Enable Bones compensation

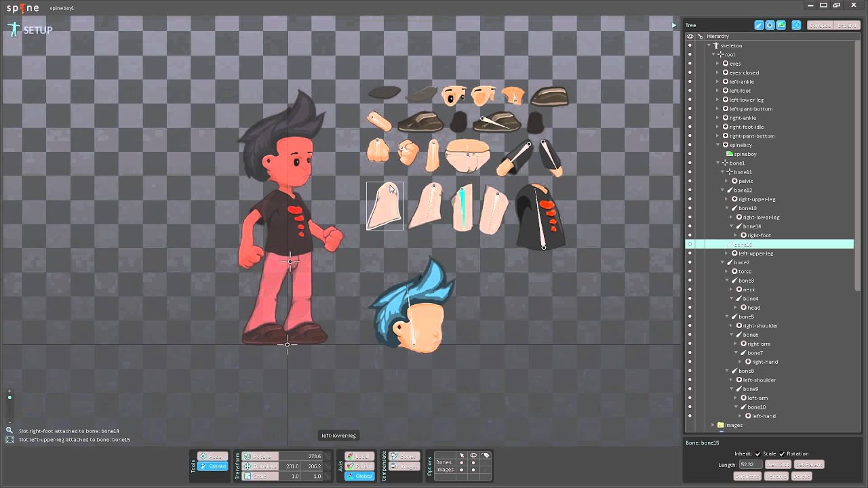(x=404, y=456)
